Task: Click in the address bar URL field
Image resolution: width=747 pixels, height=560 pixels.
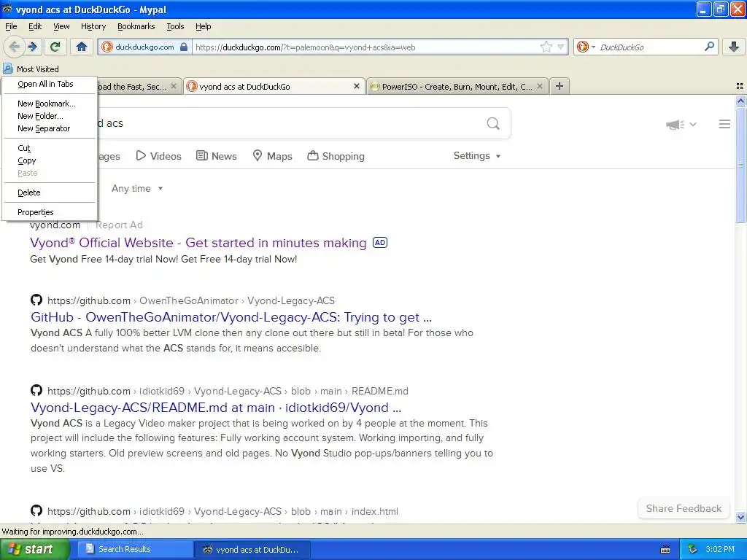Action: (x=365, y=47)
